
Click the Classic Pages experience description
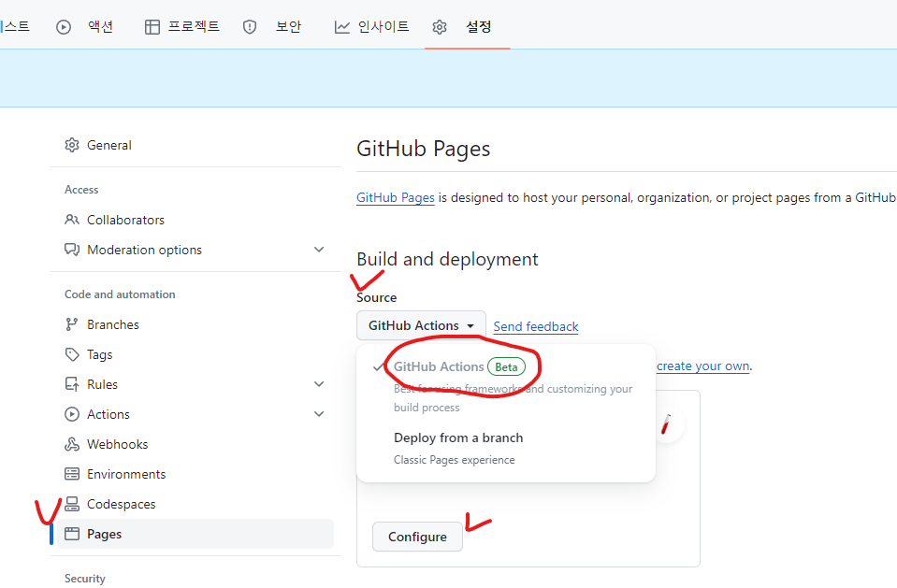(x=455, y=460)
